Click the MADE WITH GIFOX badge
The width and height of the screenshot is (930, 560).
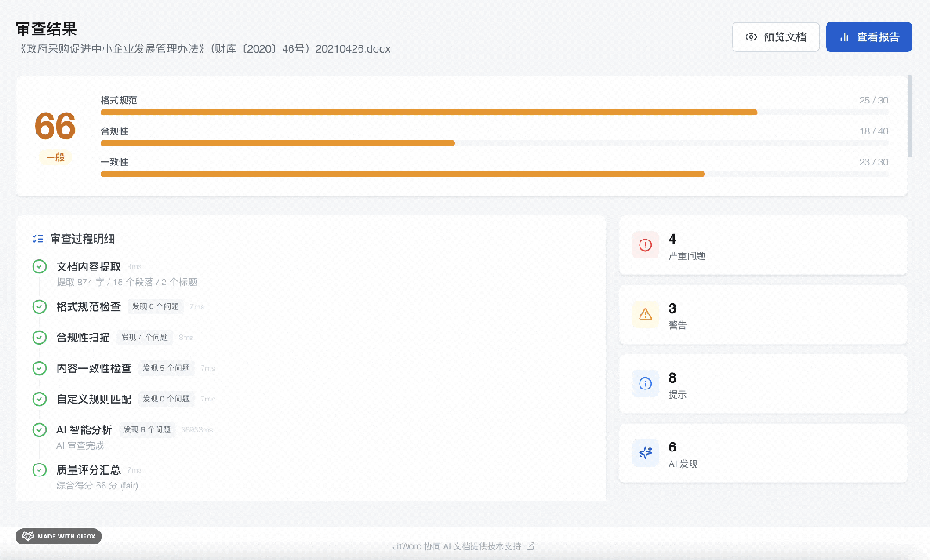[59, 536]
